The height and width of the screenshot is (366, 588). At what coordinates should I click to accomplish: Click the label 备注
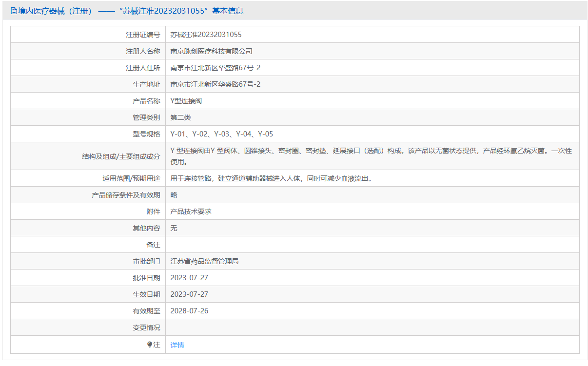point(153,245)
